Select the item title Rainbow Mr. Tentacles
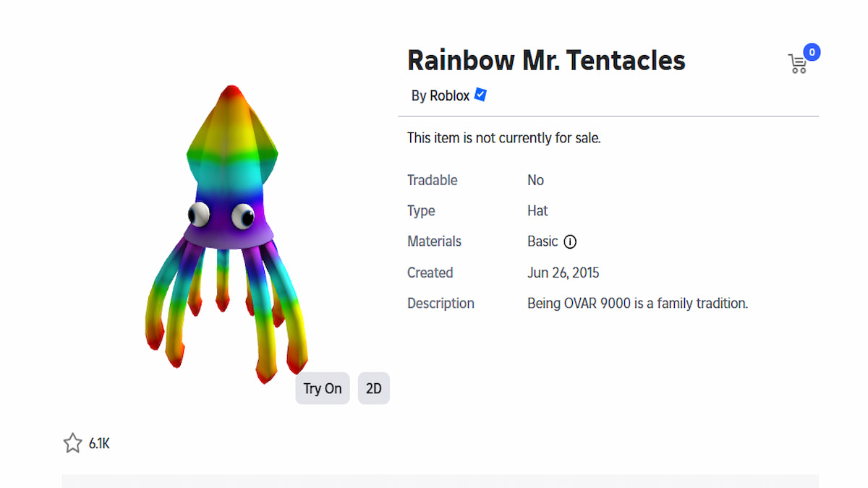This screenshot has height=488, width=868. [546, 60]
